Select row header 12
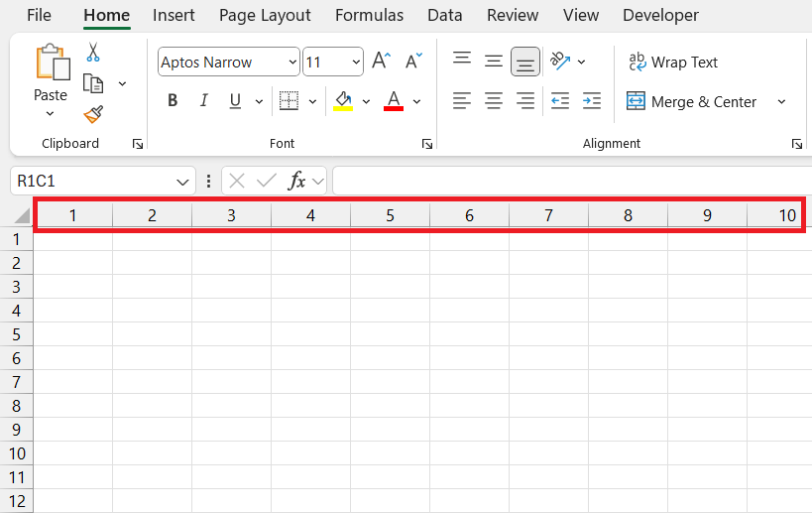812x513 pixels. [x=17, y=501]
